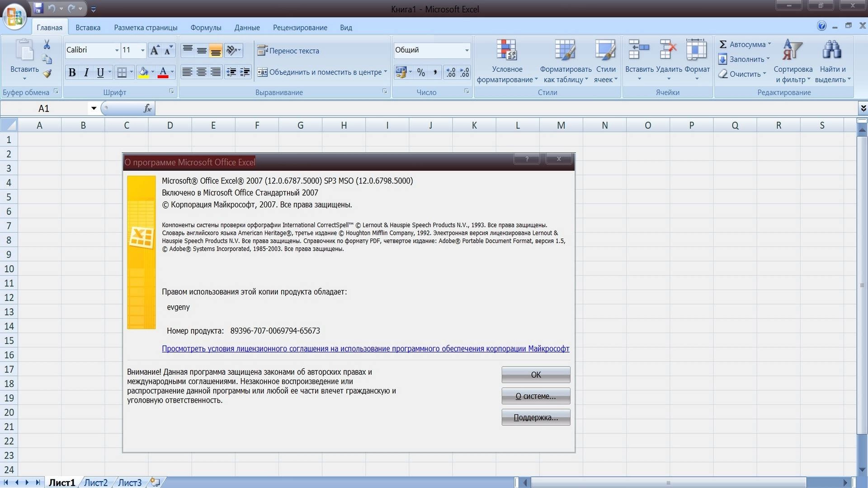Image resolution: width=868 pixels, height=488 pixels.
Task: Expand Conditional Formatting (Условное форматирование) menu
Action: [x=507, y=61]
